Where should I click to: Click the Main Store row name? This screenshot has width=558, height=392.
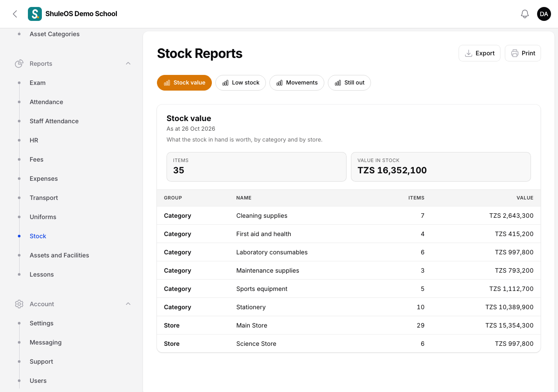[252, 325]
